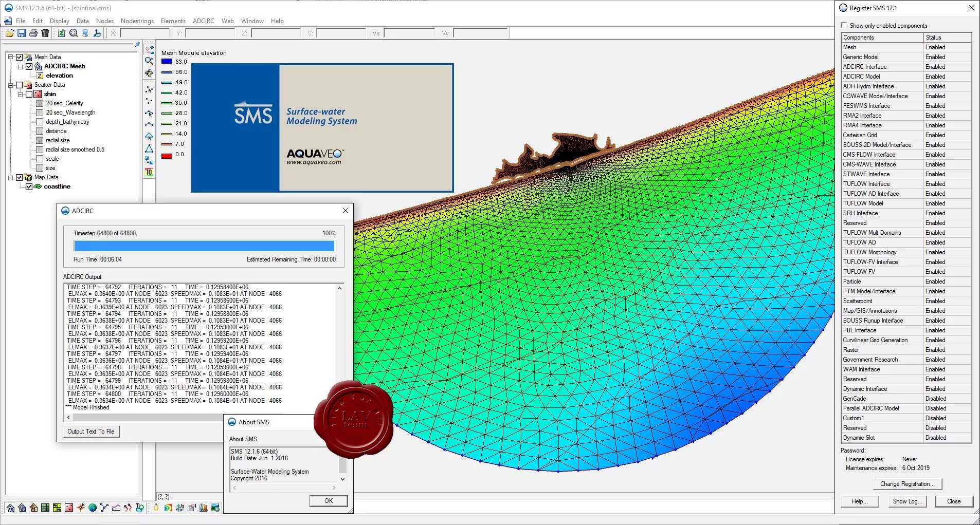Pick the Select Mesh Node tool
Viewport: 980px width, 525px height.
(x=149, y=90)
